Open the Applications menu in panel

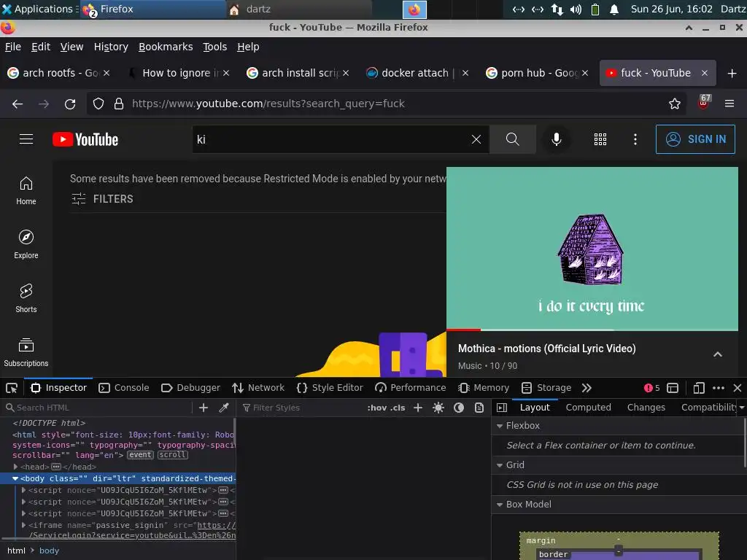[39, 9]
